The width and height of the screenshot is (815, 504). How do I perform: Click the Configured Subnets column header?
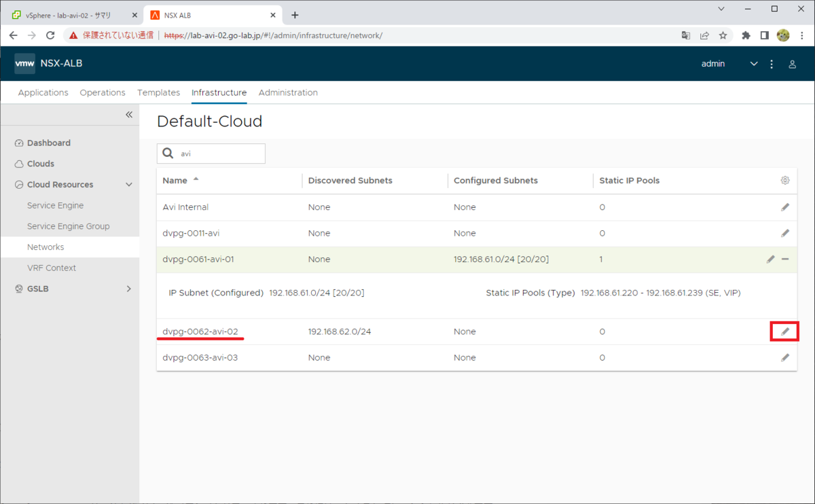pyautogui.click(x=495, y=181)
